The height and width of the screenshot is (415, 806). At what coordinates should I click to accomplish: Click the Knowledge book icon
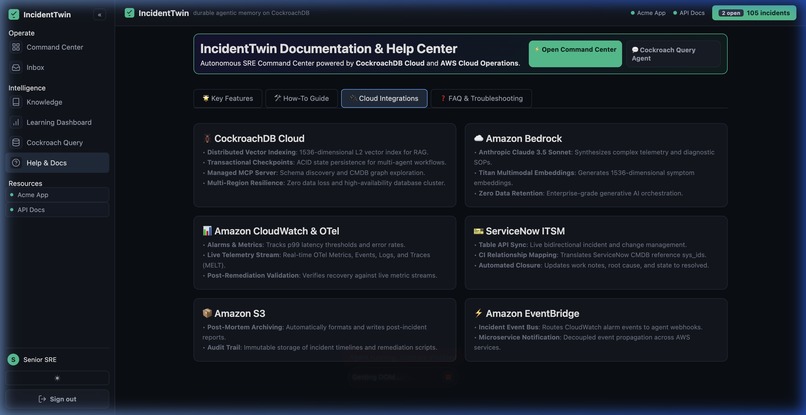[x=16, y=102]
